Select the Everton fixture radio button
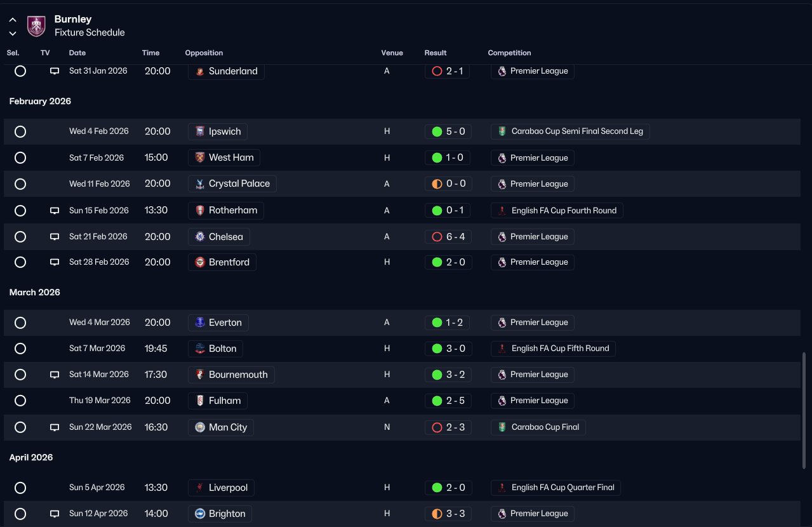Screen dimensions: 812x527 coord(20,323)
